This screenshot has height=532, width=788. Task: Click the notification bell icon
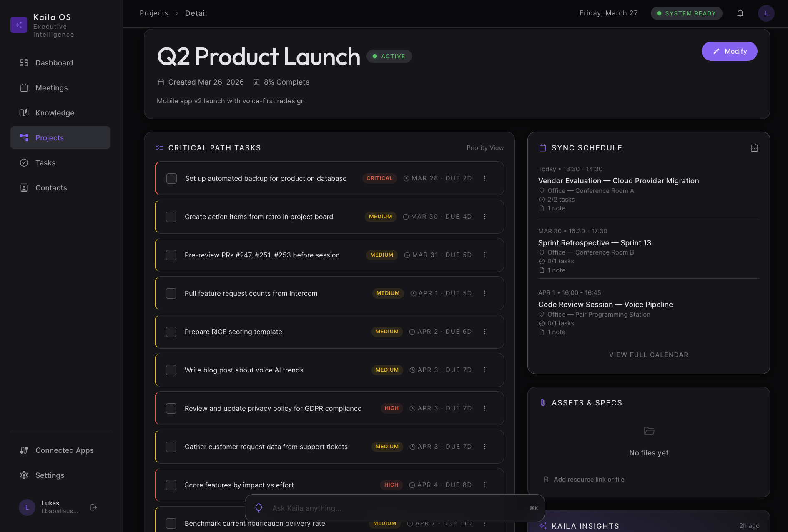click(x=740, y=13)
